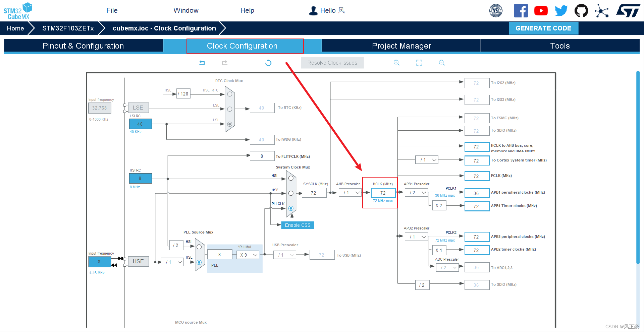Screen dimensions: 644x332
Task: Switch to Clock Configuration tab
Action: click(242, 46)
